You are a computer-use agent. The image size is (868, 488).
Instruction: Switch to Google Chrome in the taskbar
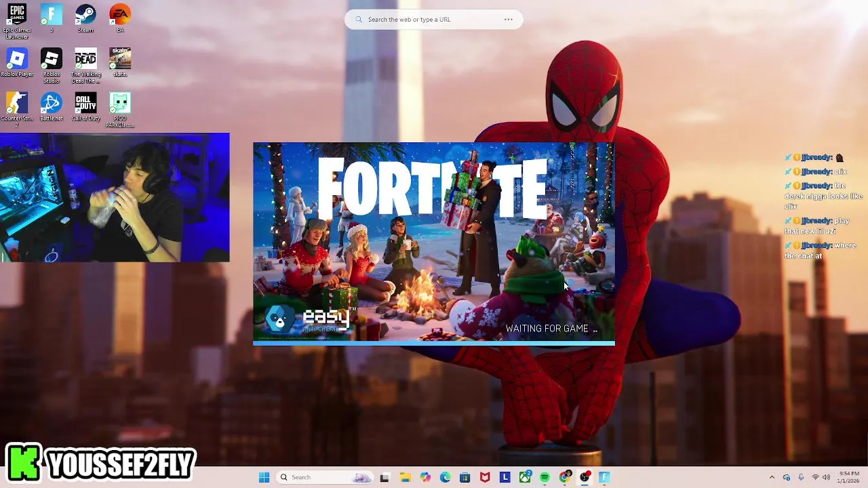tap(565, 477)
